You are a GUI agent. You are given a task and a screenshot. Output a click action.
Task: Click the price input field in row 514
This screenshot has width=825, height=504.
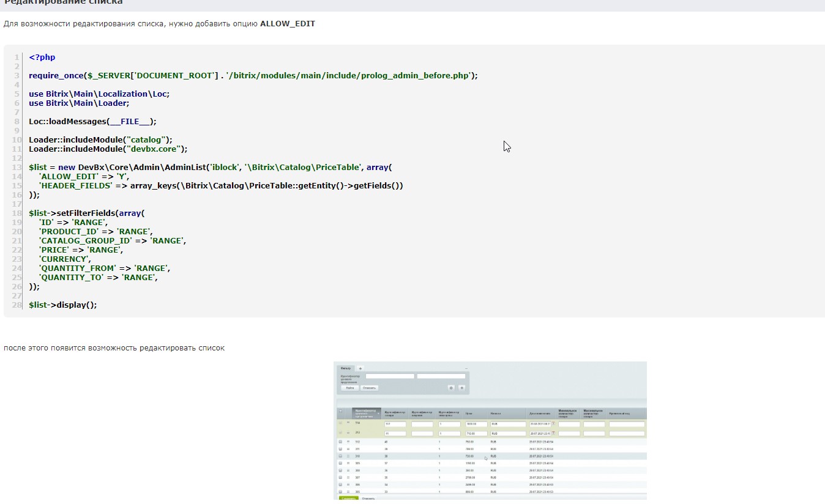[476, 424]
